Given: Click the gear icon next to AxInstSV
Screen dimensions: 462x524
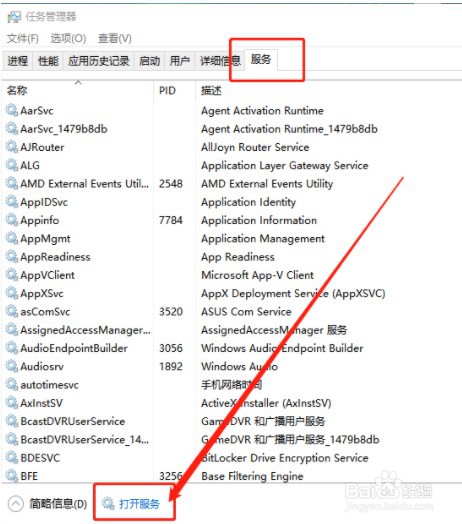Looking at the screenshot, I should (x=12, y=402).
